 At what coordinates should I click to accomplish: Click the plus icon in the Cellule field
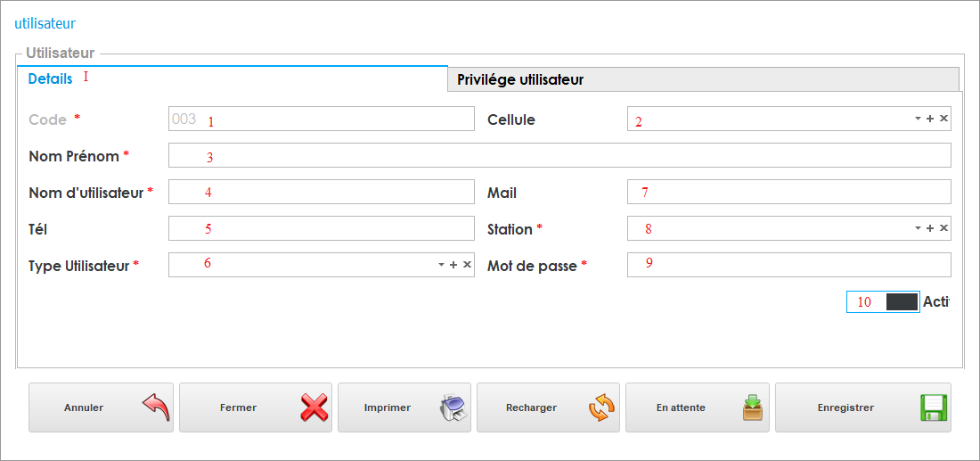pos(930,119)
